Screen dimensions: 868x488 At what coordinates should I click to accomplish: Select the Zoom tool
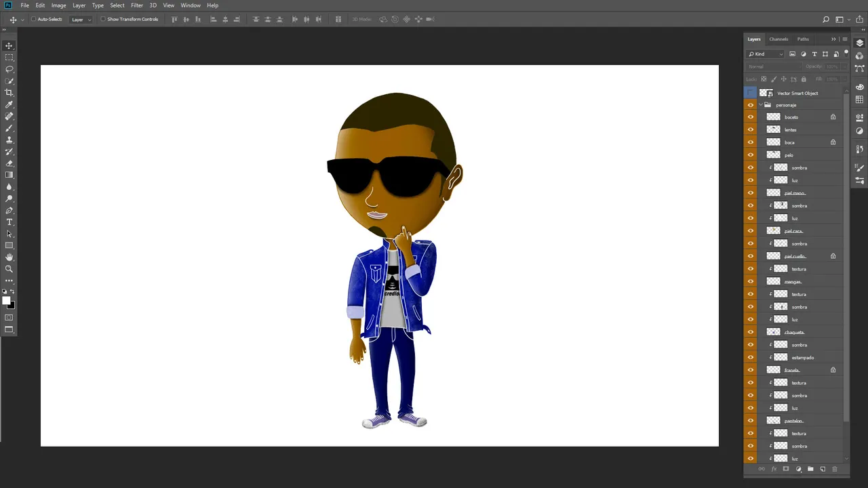pos(9,269)
